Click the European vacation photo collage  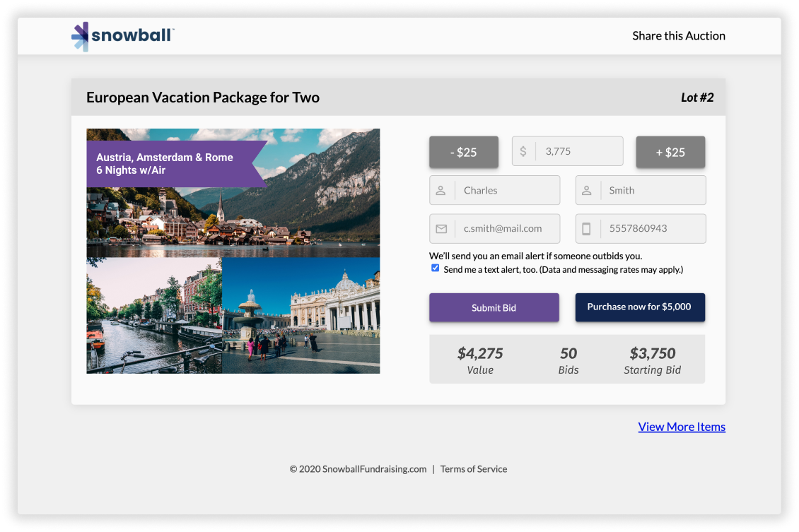click(233, 251)
